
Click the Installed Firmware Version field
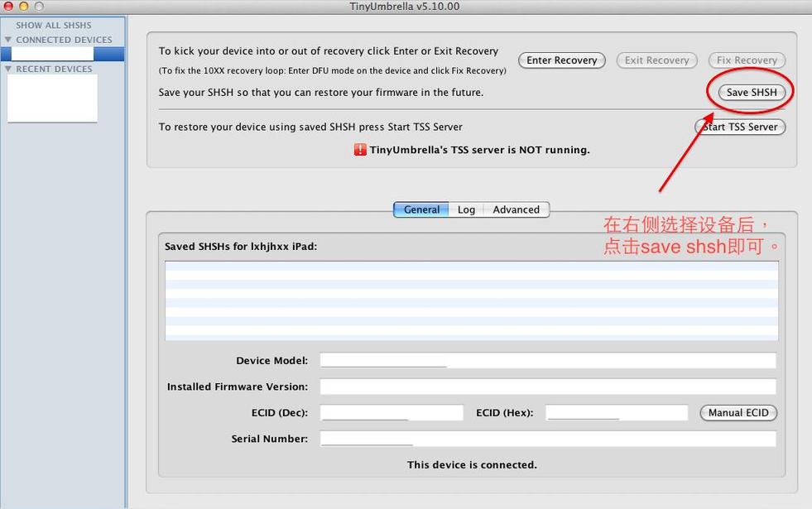pos(548,387)
